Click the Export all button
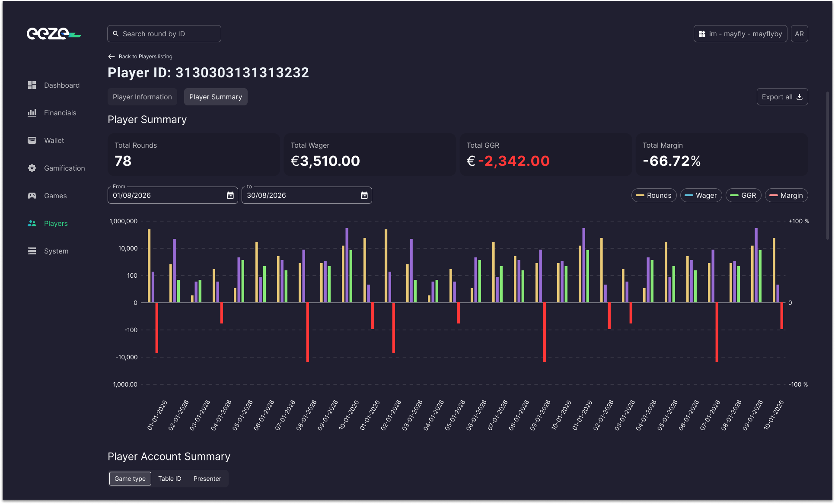835x504 pixels. [782, 97]
